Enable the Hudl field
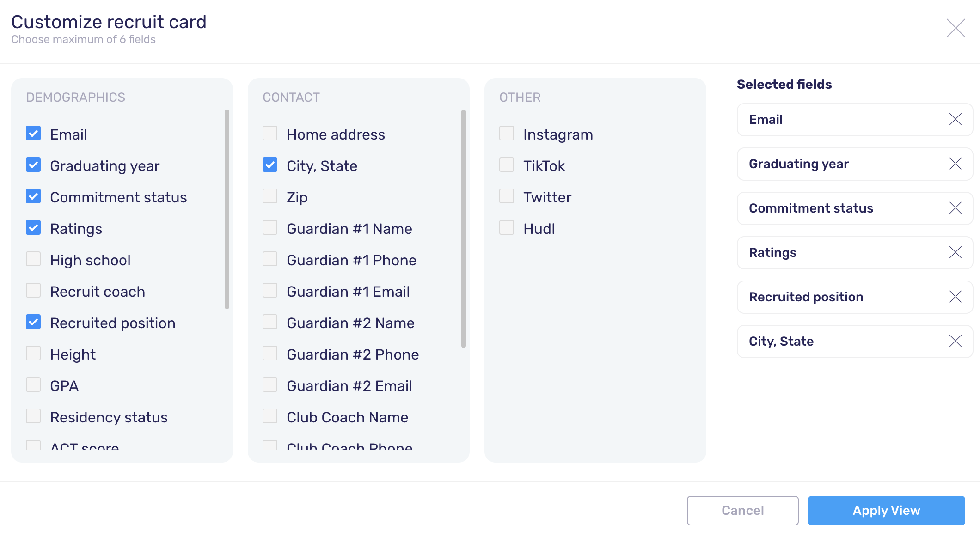Screen dimensions: 980x537 (506, 227)
